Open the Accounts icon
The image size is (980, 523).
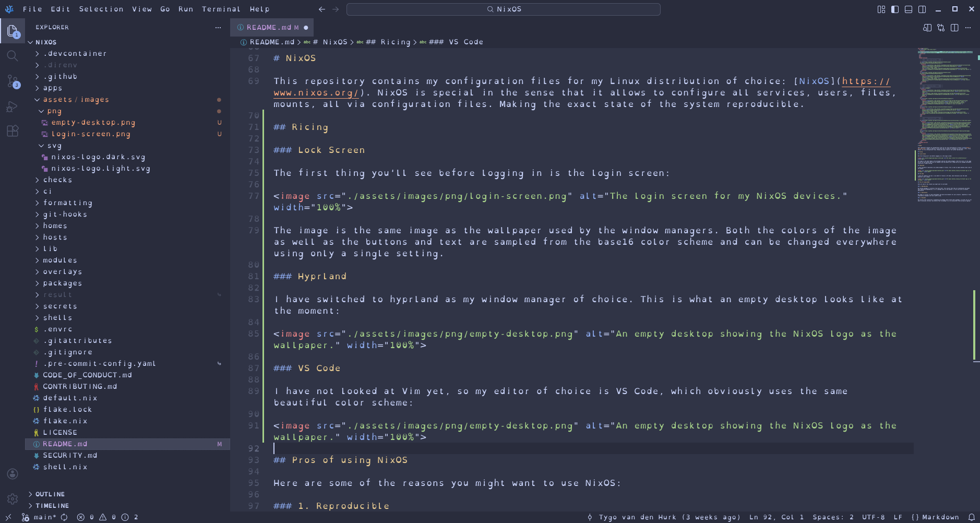pyautogui.click(x=13, y=474)
